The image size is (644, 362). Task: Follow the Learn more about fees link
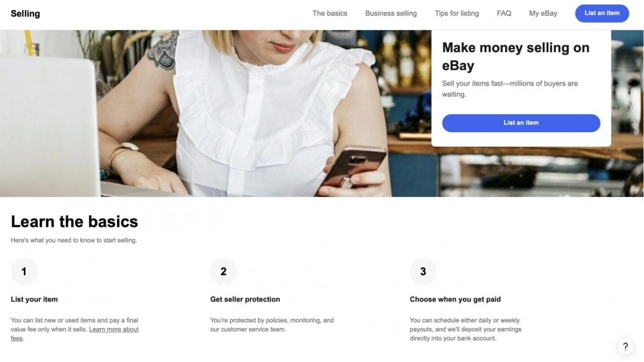click(75, 334)
